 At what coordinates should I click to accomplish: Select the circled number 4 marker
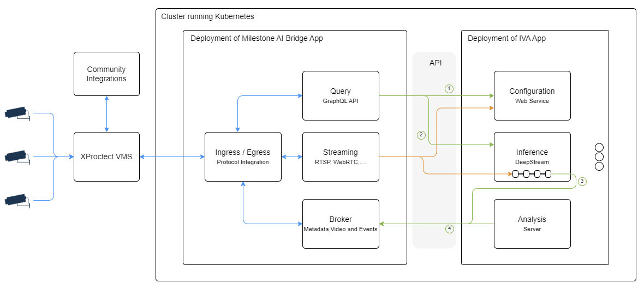pos(449,229)
